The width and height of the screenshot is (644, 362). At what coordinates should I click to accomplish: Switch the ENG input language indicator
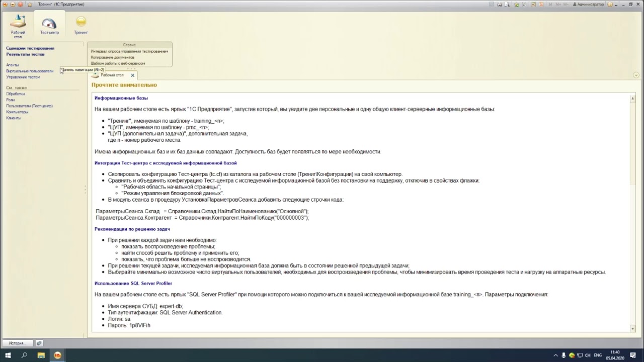click(598, 355)
